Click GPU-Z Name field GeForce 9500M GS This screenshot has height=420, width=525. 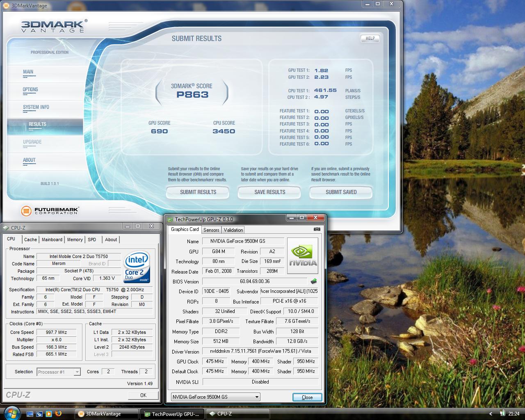point(243,241)
